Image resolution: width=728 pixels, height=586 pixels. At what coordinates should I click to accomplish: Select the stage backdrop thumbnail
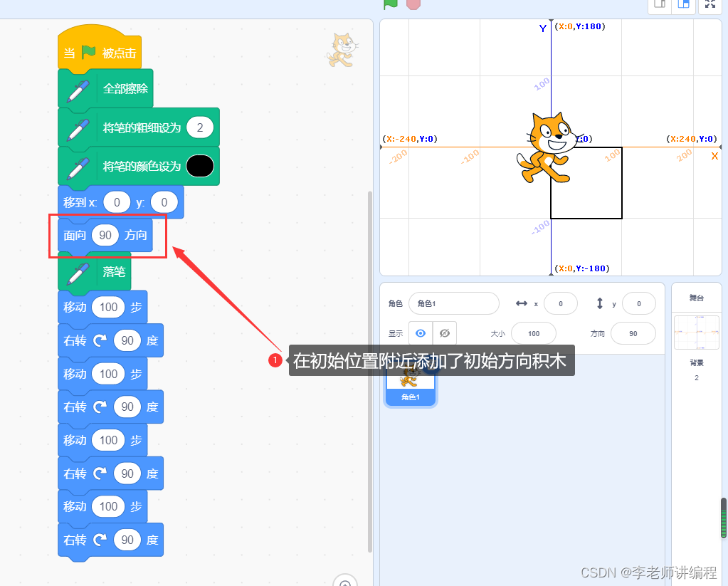point(697,333)
